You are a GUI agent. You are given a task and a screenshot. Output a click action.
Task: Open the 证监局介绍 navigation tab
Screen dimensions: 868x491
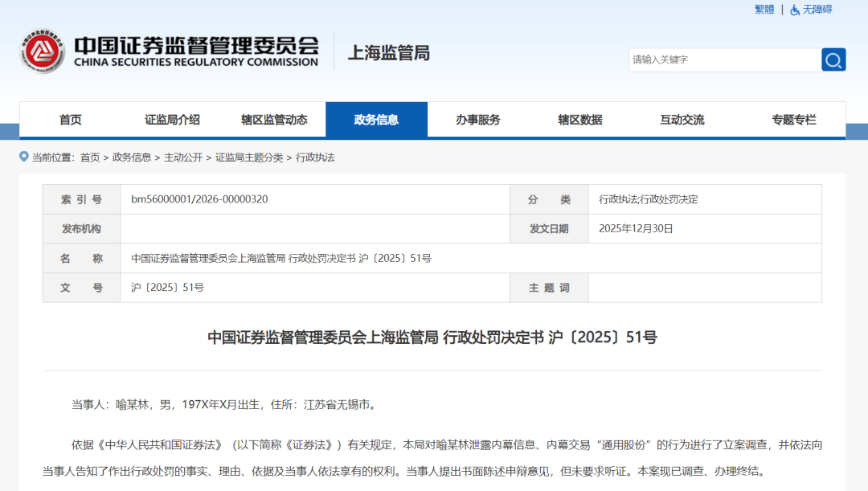tap(172, 120)
